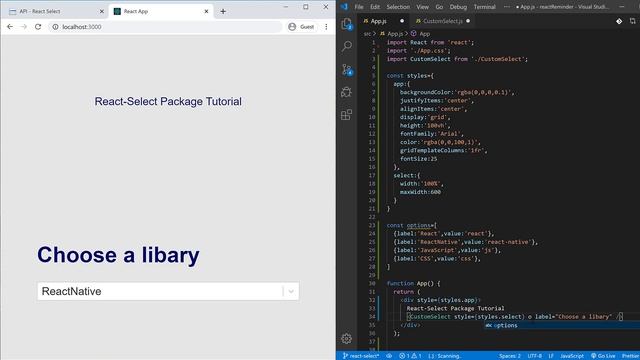Open the Debug view icon

pos(347,92)
